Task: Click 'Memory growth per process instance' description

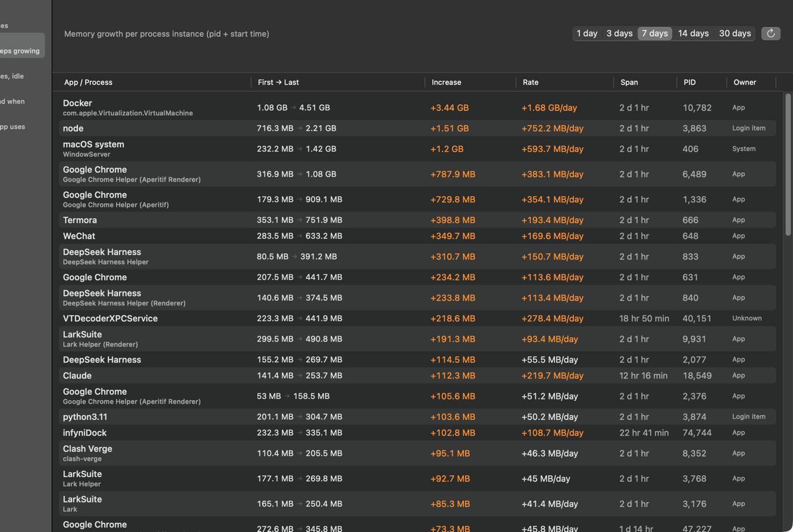Action: (x=167, y=34)
